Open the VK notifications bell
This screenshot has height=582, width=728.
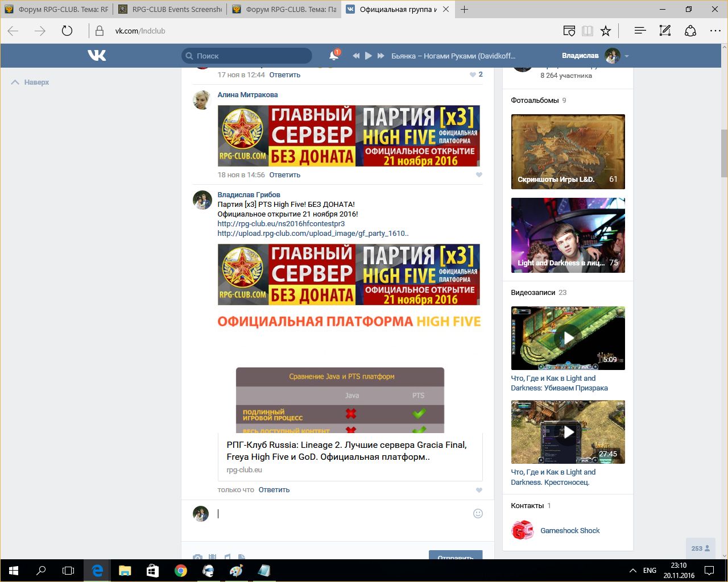334,56
